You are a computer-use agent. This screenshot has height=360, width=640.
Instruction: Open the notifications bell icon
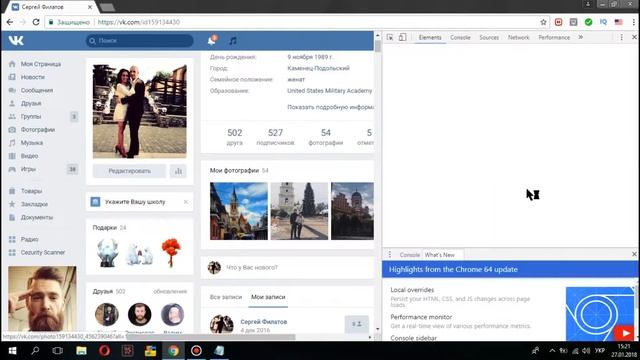point(212,40)
